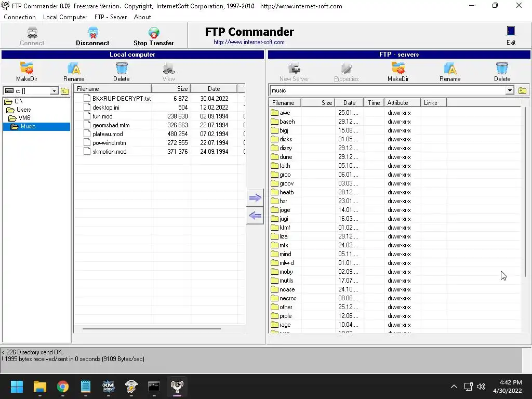Go up one folder on the FTP server
The image size is (532, 399).
tap(523, 90)
